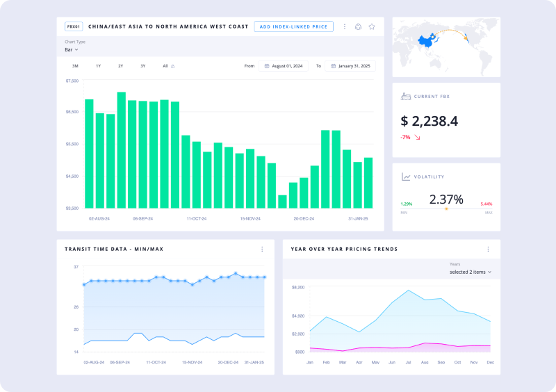The height and width of the screenshot is (392, 556).
Task: Click the cube icon beside the star
Action: 358,26
